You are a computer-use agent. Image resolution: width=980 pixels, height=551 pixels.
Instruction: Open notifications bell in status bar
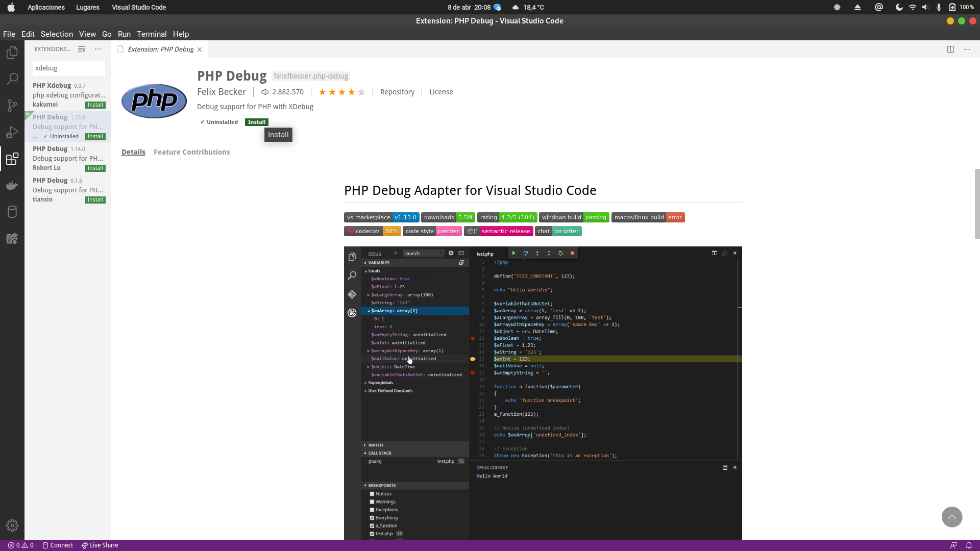pos(969,545)
